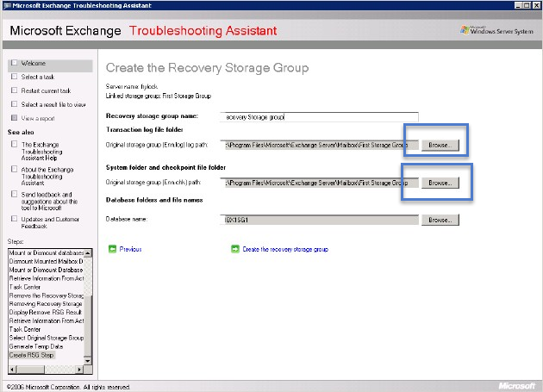Browse for the checkpoint file folder path
The image size is (543, 392).
(440, 183)
